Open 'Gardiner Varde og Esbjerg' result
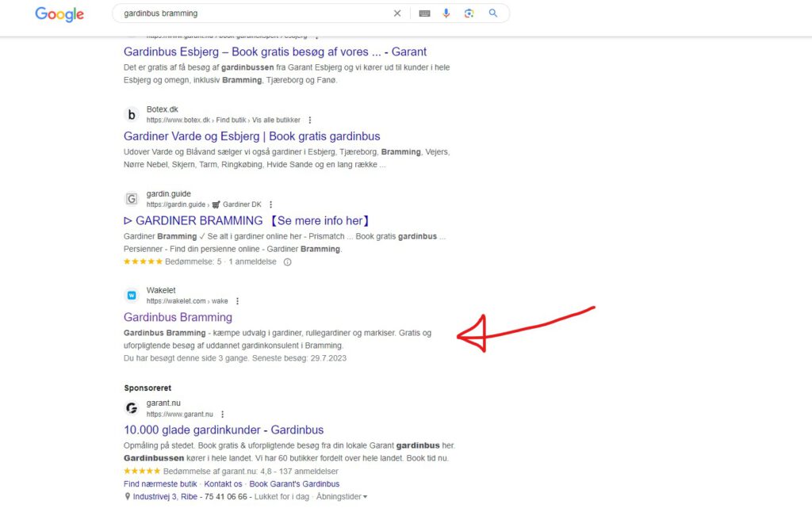This screenshot has width=812, height=508. click(x=251, y=136)
